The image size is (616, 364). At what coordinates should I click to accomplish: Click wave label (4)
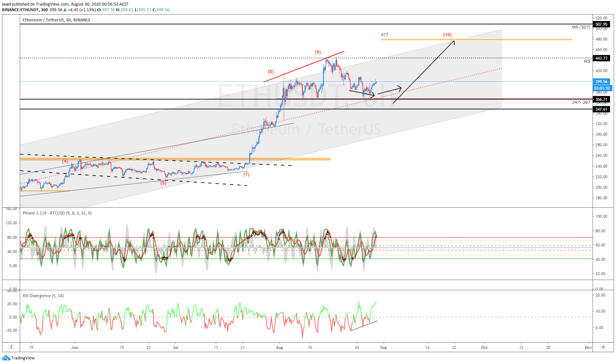click(x=65, y=161)
